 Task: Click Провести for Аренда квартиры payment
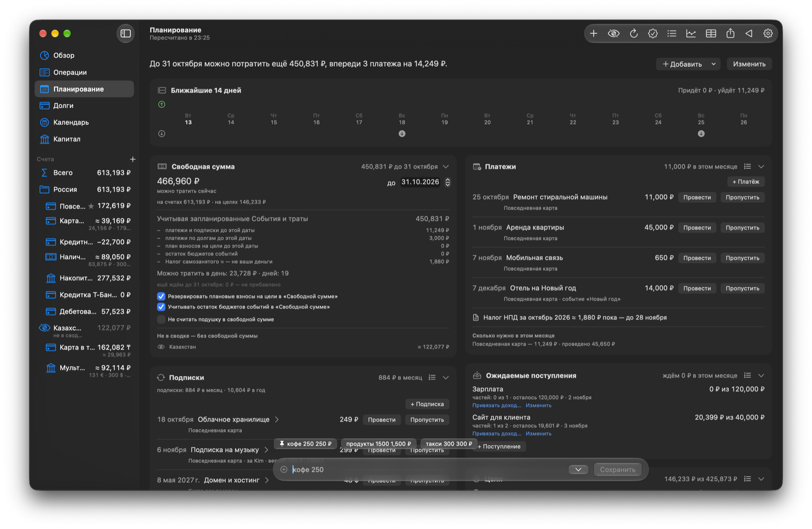[x=697, y=228]
